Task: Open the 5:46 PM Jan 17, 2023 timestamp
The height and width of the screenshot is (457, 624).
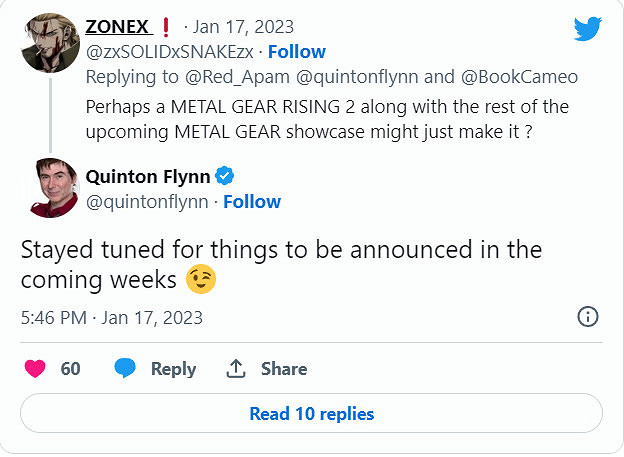Action: pos(111,318)
